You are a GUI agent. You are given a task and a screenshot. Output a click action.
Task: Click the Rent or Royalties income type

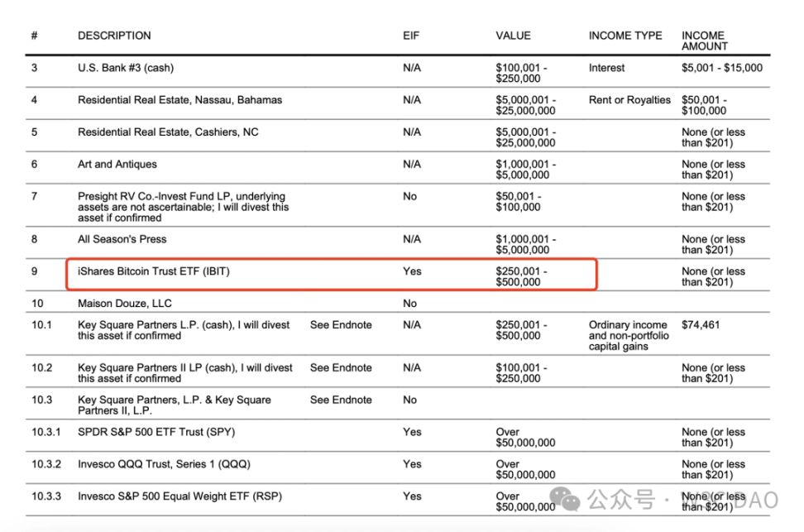tap(629, 100)
